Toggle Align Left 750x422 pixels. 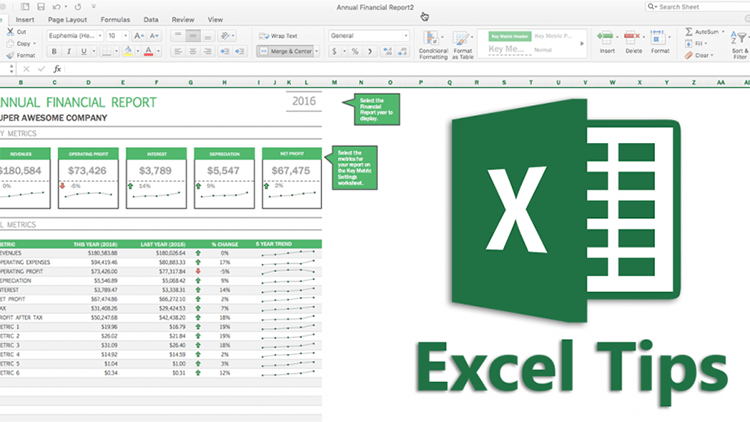coord(178,51)
